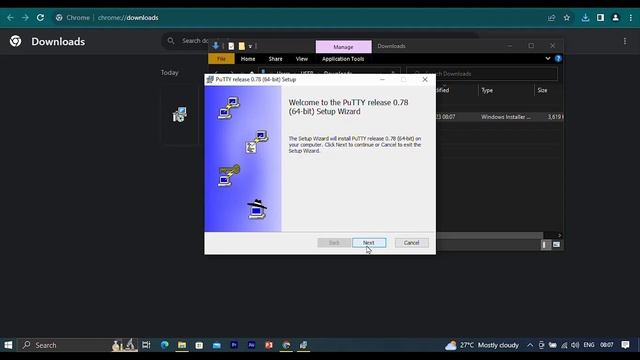The image size is (640, 360).
Task: Open the Home ribbon tab in File Explorer
Action: 248,59
